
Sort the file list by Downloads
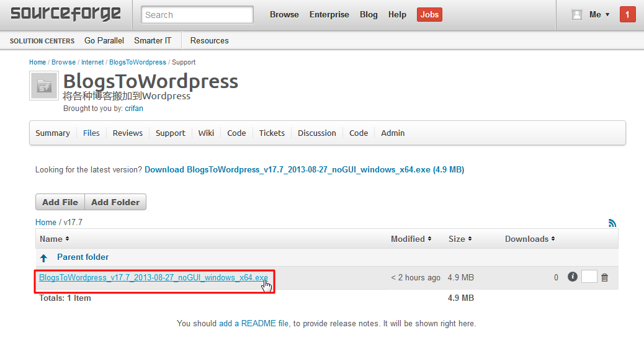pos(530,239)
